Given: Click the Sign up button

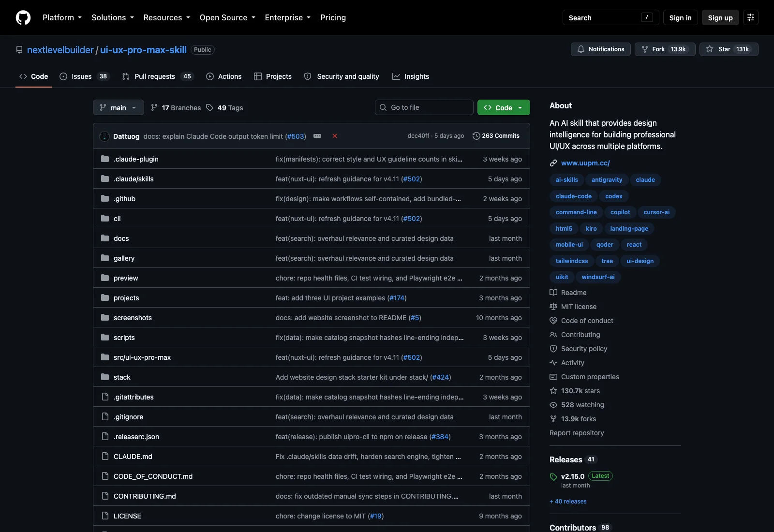Looking at the screenshot, I should coord(720,17).
